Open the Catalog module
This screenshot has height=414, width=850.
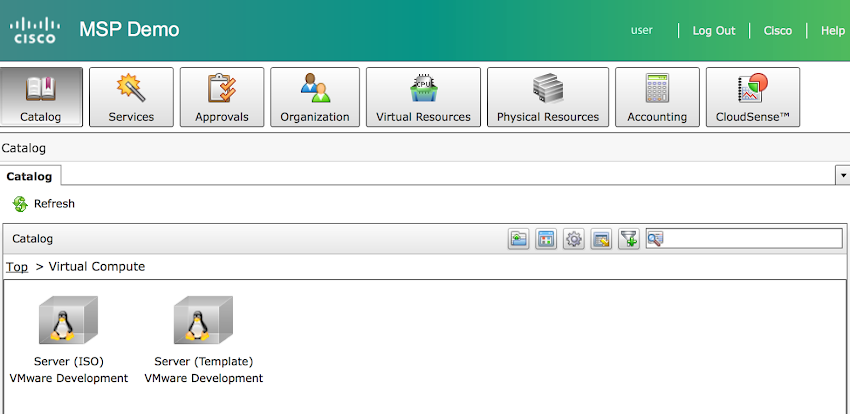point(41,98)
